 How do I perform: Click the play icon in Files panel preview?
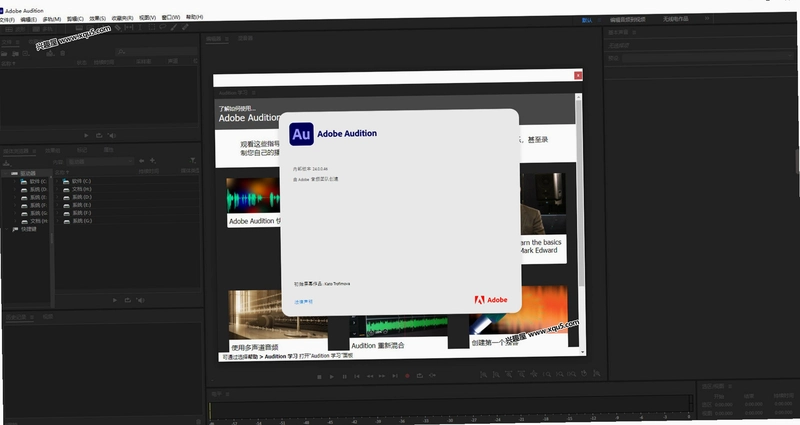(86, 136)
